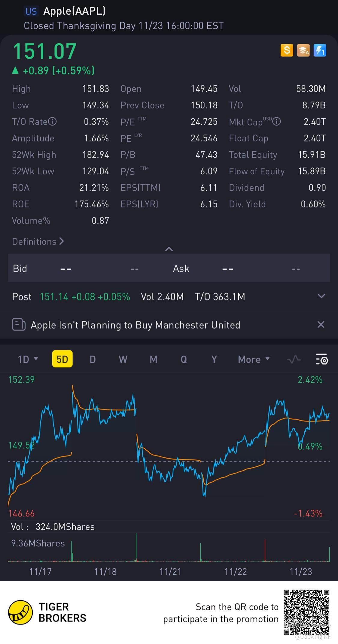Dismiss the Manchester United news banner
Viewport: 338px width, 644px height.
pyautogui.click(x=321, y=325)
